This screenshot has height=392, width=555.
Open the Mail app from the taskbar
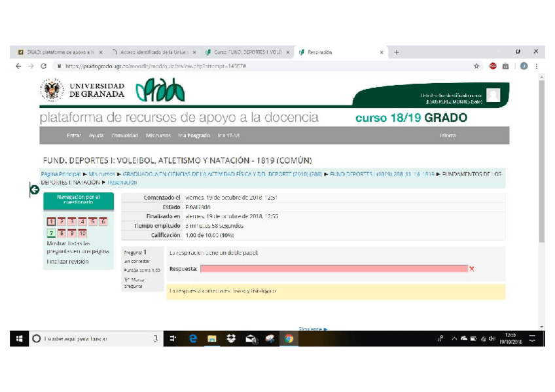(x=251, y=339)
